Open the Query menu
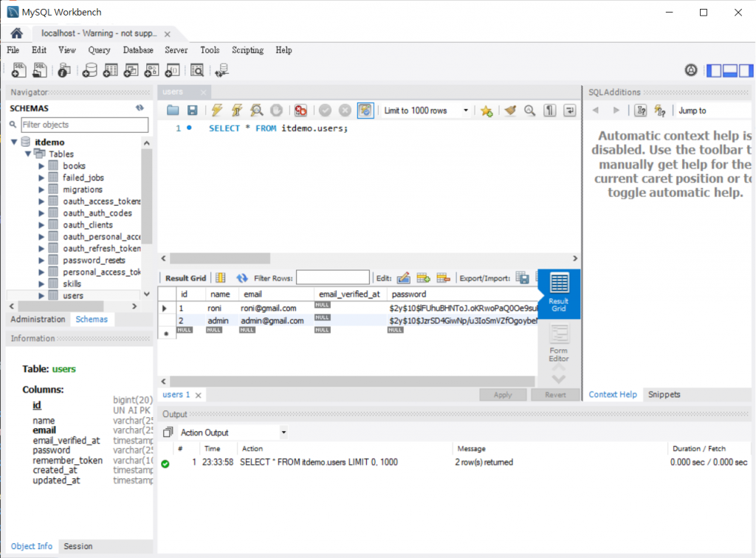 pyautogui.click(x=100, y=50)
